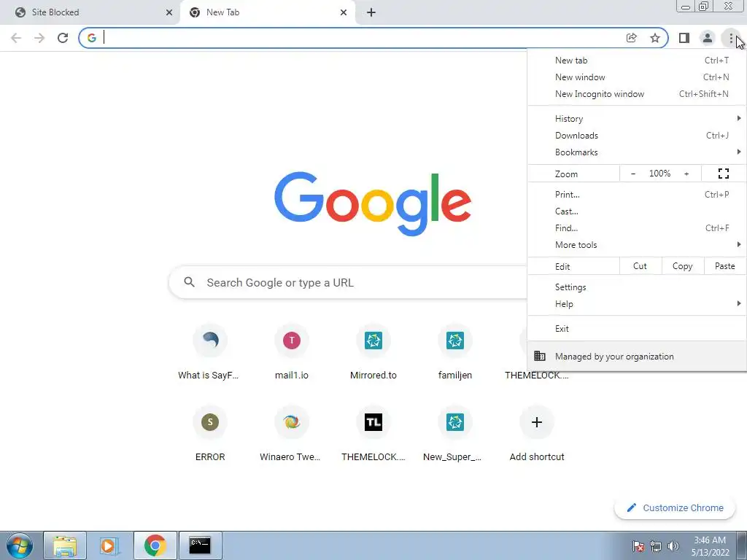The width and height of the screenshot is (747, 560).
Task: Reload the current page
Action: pyautogui.click(x=63, y=38)
